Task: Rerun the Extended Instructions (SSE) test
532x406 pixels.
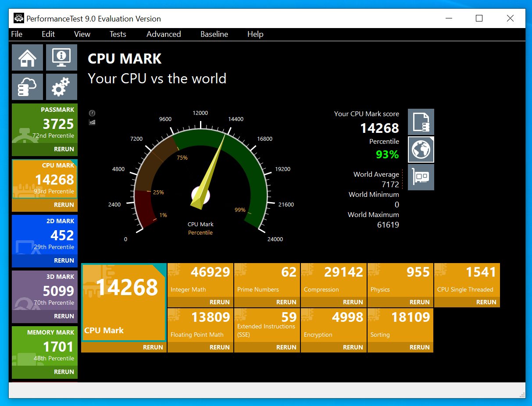Action: coord(286,347)
